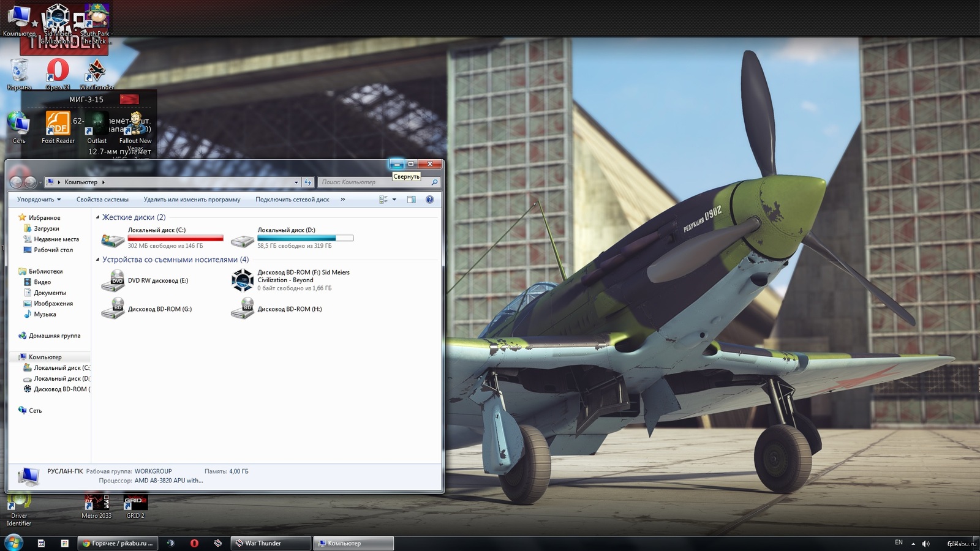Viewport: 980px width, 551px height.
Task: Open the Windows Start orb
Action: 13,542
